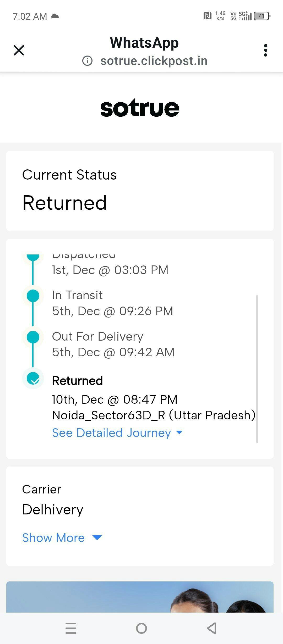This screenshot has height=644, width=283.
Task: Tap the sotrue brand logo
Action: [140, 108]
